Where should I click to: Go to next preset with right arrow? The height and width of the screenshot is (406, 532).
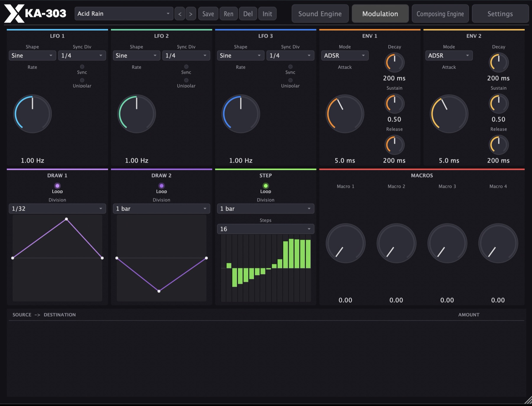pyautogui.click(x=191, y=14)
